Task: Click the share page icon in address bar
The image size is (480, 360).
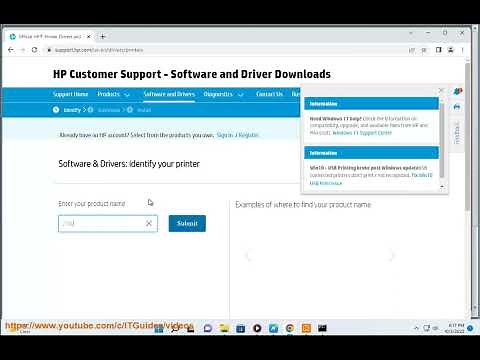Action: point(412,50)
